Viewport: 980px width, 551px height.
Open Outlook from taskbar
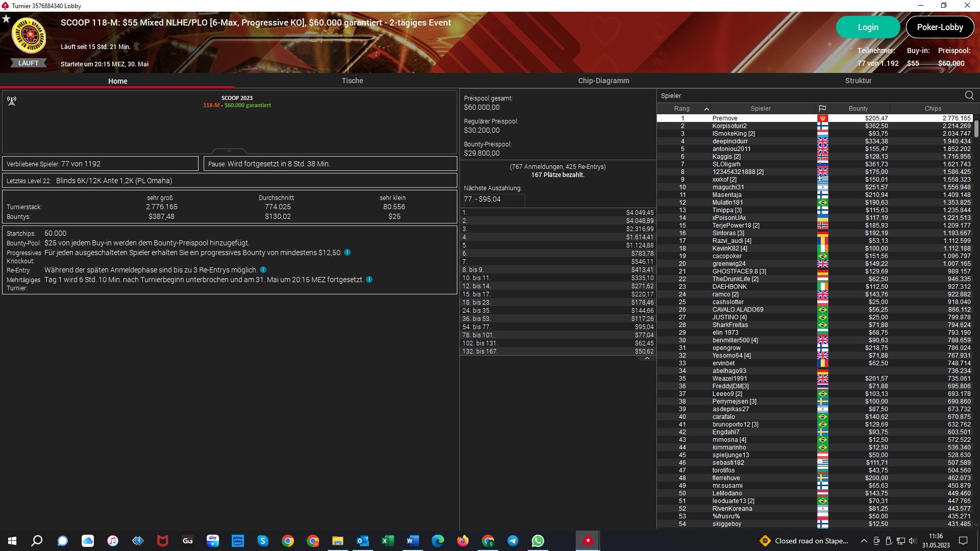tap(362, 541)
